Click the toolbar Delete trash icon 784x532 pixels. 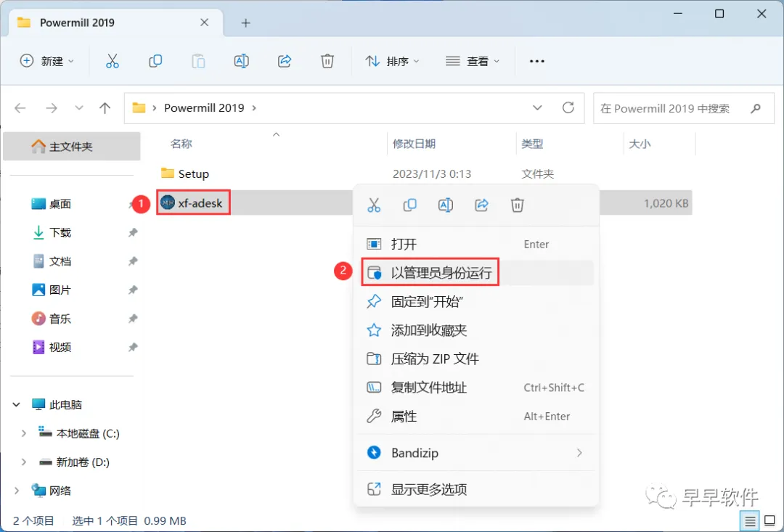tap(327, 61)
